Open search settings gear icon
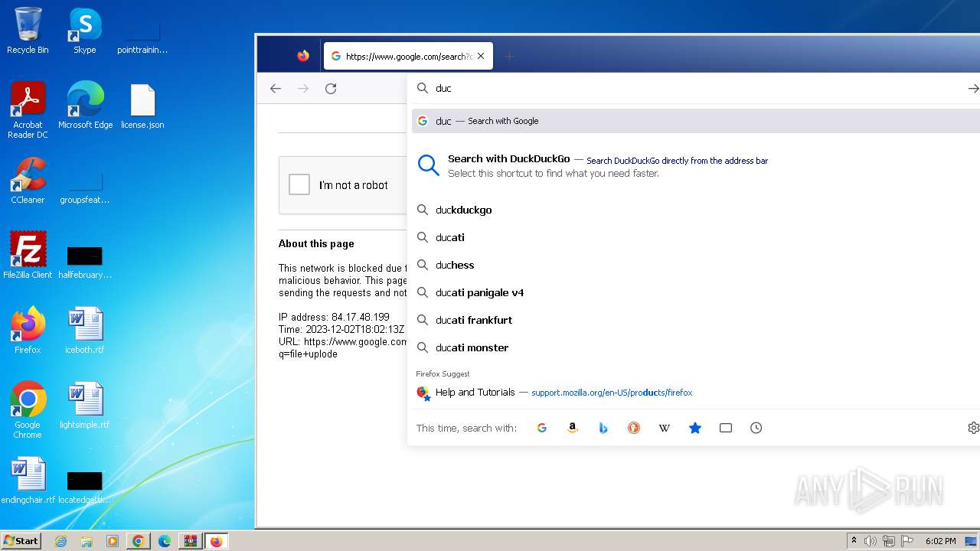980x551 pixels. pyautogui.click(x=973, y=428)
